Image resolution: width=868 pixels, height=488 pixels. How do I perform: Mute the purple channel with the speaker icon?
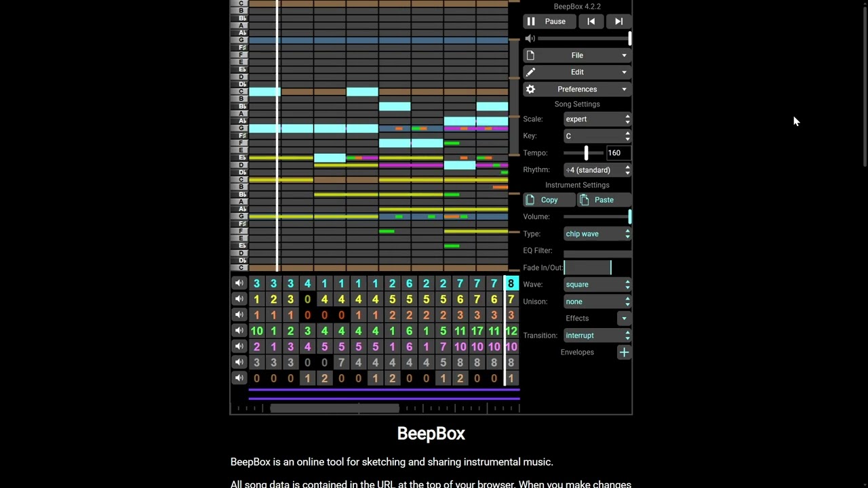pos(239,346)
